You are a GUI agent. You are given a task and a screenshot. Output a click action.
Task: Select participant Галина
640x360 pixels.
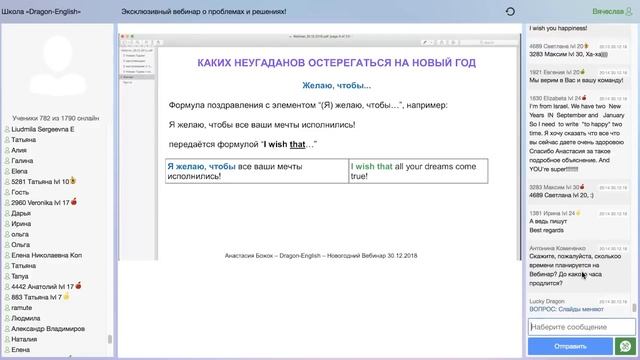[22, 161]
